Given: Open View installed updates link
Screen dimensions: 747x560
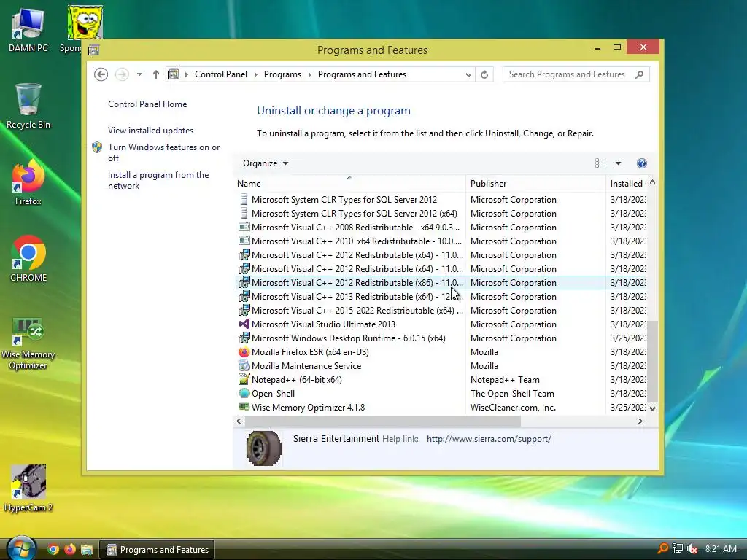Looking at the screenshot, I should [x=150, y=131].
